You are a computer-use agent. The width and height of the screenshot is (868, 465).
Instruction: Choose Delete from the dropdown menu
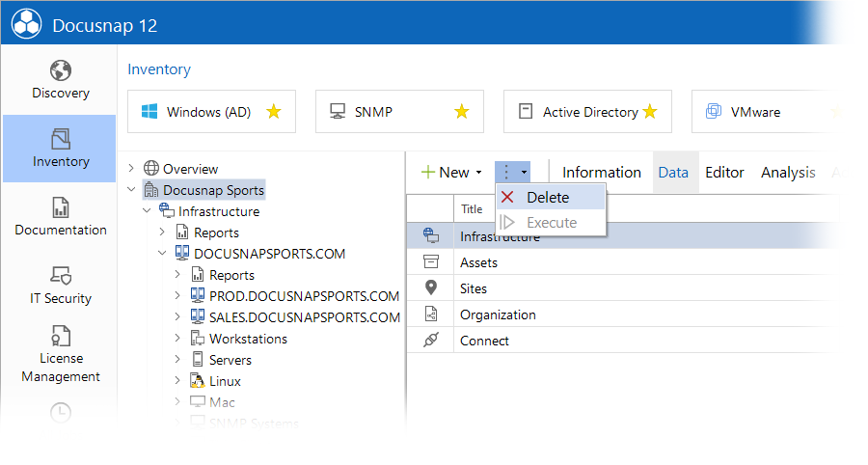pyautogui.click(x=551, y=197)
